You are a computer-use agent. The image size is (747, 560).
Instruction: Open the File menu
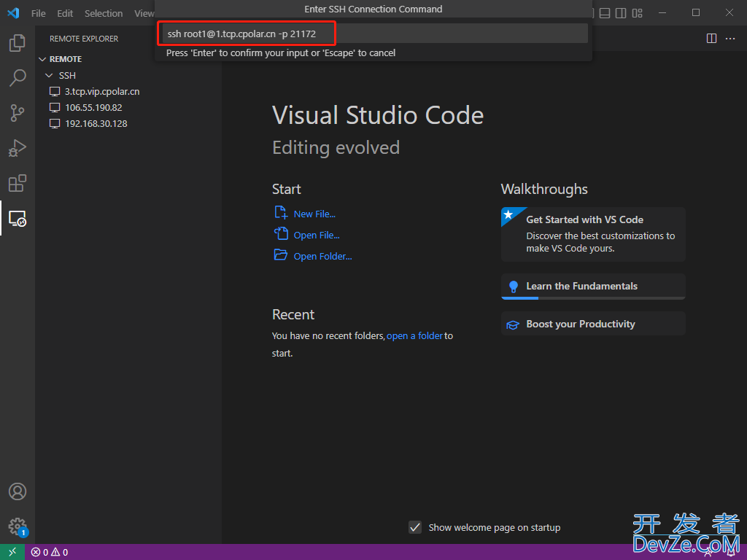click(39, 13)
